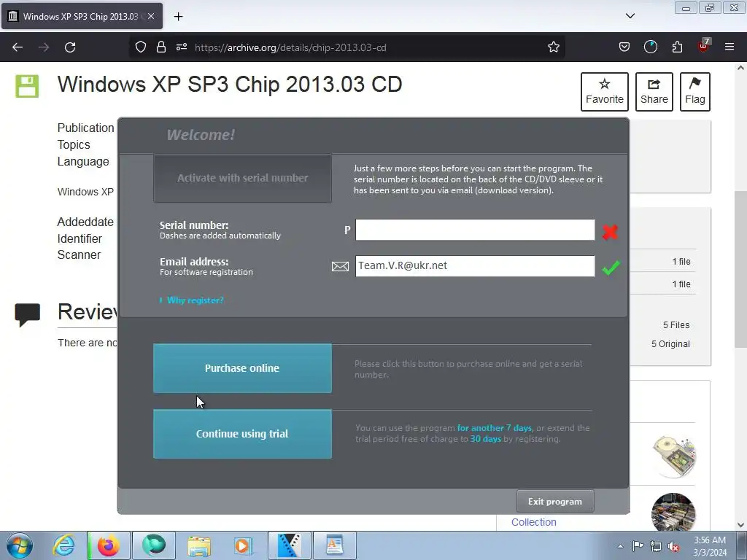Click the muted volume tray icon
This screenshot has width=747, height=560.
pyautogui.click(x=673, y=546)
